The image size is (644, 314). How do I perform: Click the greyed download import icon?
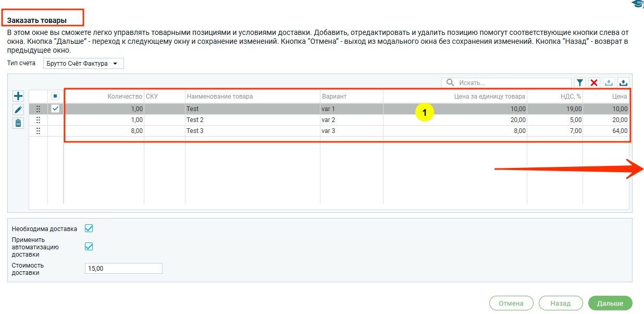(609, 83)
